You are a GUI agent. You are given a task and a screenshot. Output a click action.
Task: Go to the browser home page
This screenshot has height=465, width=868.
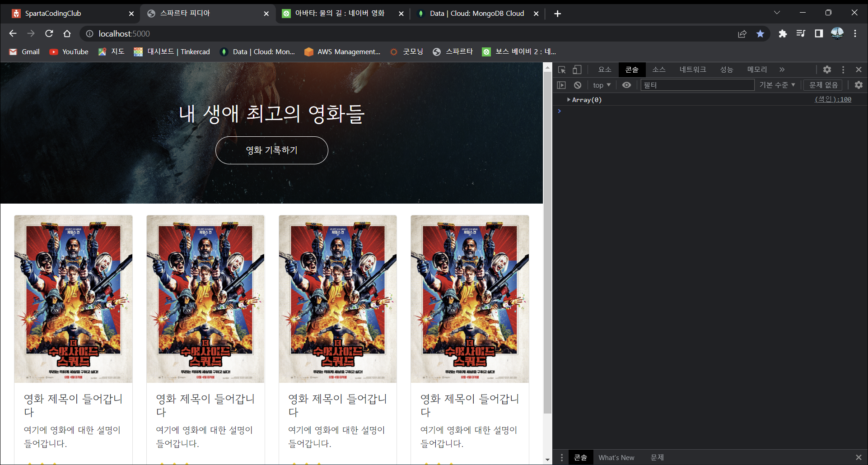point(67,33)
